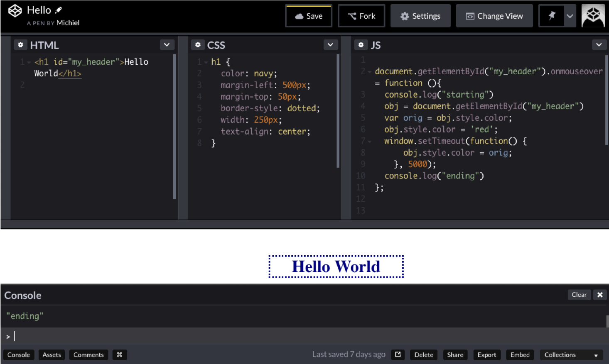Viewport: 609px width, 364px height.
Task: Expand the CSS panel dropdown chevron
Action: [330, 45]
